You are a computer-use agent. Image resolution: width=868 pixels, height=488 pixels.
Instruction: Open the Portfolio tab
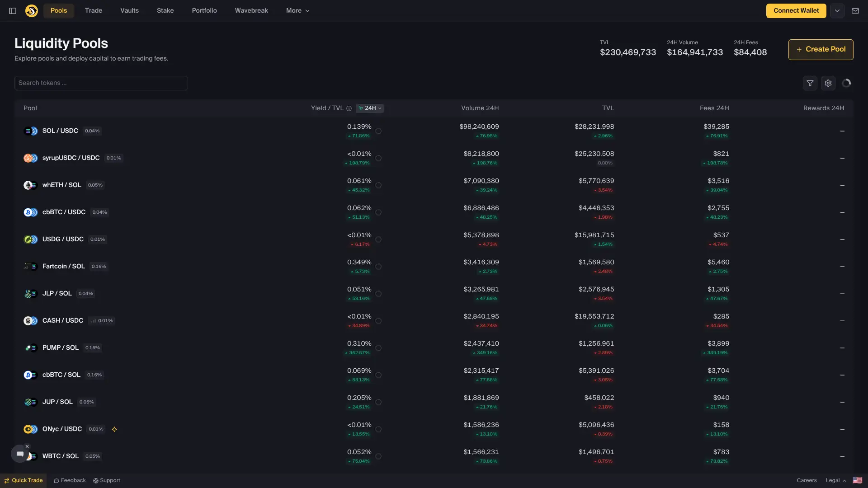tap(204, 11)
